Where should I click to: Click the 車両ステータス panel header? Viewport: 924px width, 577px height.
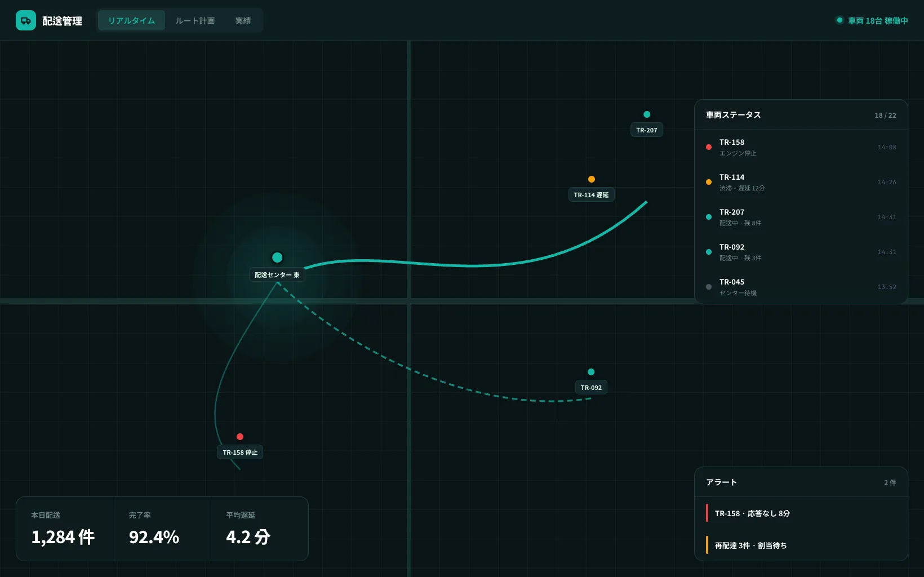[801, 115]
